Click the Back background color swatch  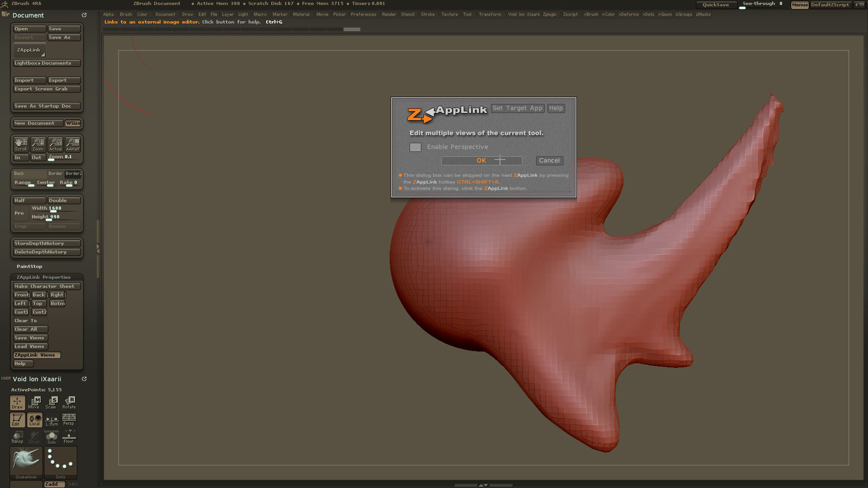coord(29,174)
